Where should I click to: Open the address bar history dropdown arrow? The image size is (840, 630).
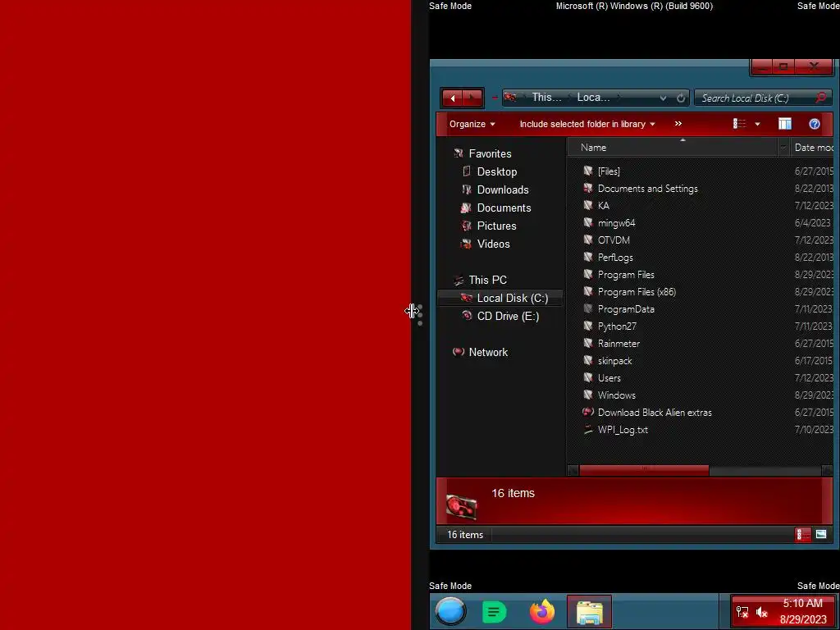click(x=663, y=98)
